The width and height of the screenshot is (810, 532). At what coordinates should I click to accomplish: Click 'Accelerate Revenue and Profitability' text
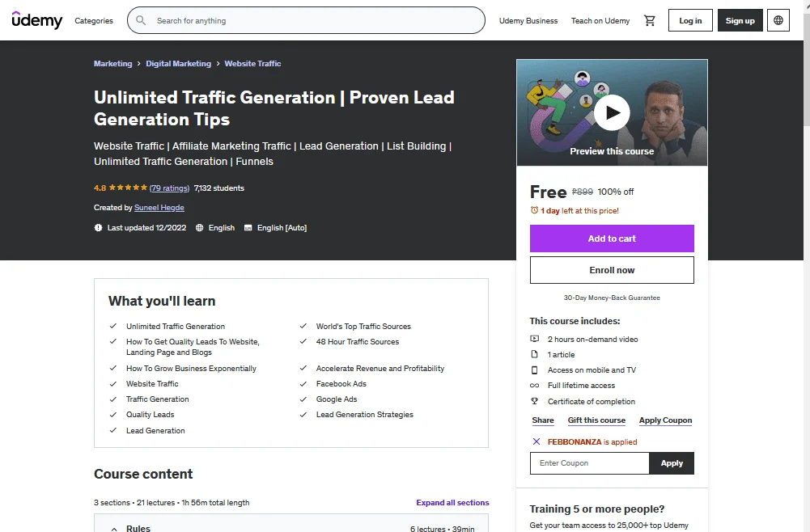(380, 369)
